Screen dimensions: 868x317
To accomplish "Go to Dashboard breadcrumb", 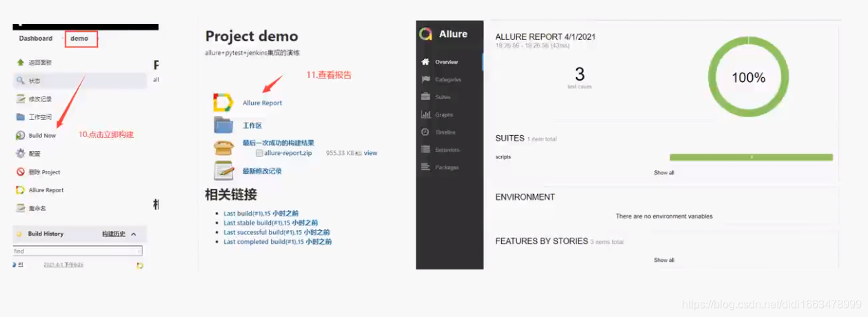I will coord(36,39).
